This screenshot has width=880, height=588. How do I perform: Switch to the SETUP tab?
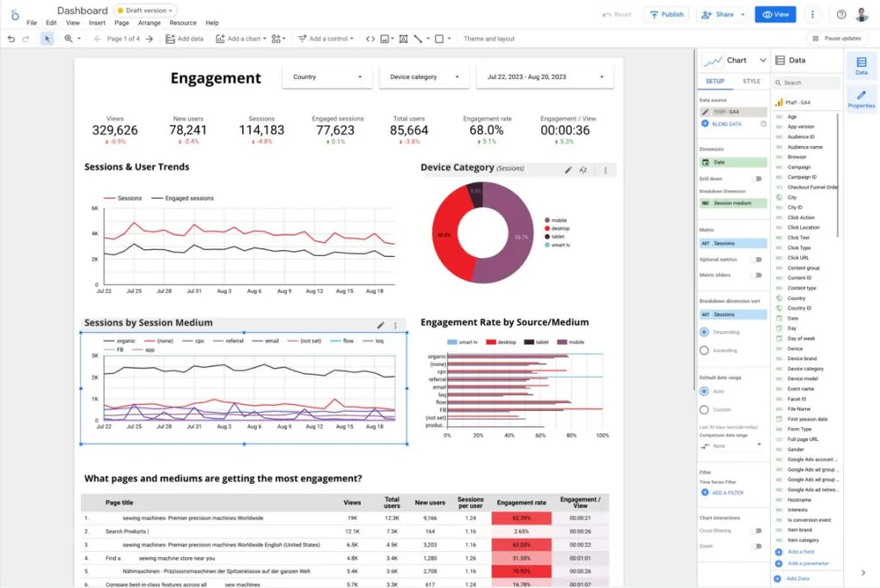[715, 82]
